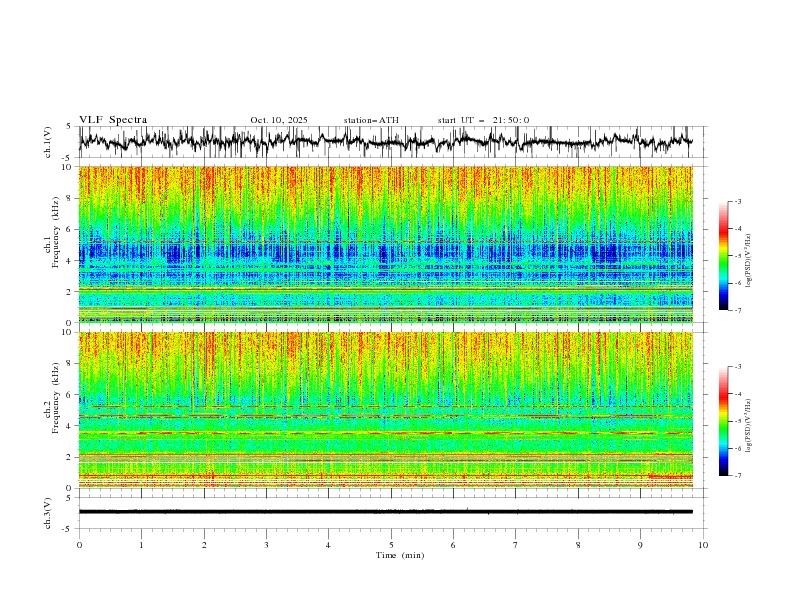Click time axis tick label '7'
This screenshot has height=612, width=792.
[516, 545]
